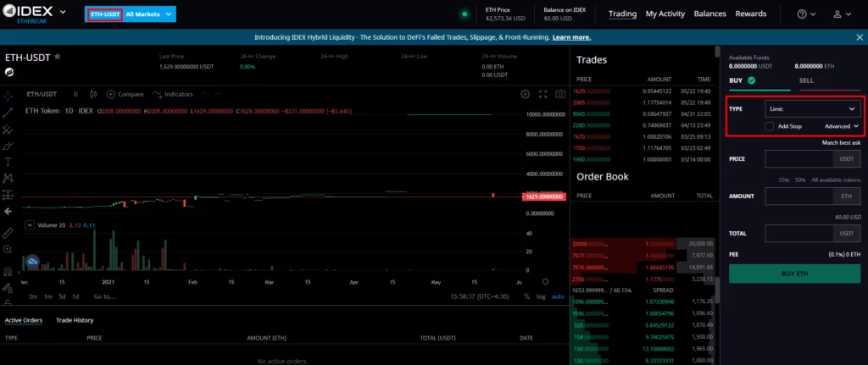868x365 pixels.
Task: Select the Text tool in chart sidebar
Action: pyautogui.click(x=8, y=161)
